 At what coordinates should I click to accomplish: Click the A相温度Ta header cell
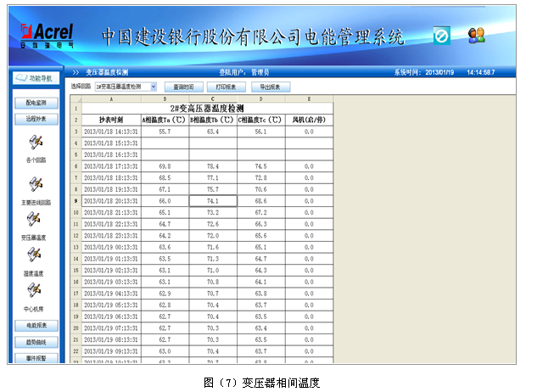(x=165, y=120)
